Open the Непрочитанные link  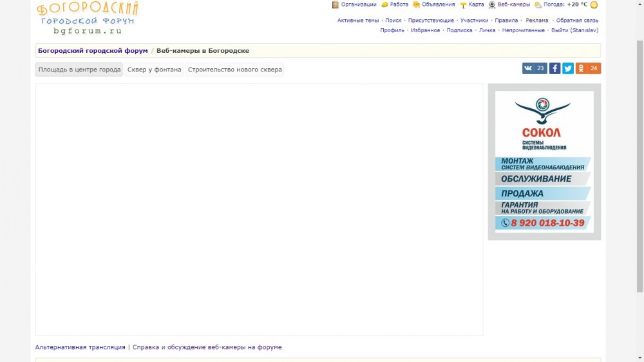coord(523,30)
